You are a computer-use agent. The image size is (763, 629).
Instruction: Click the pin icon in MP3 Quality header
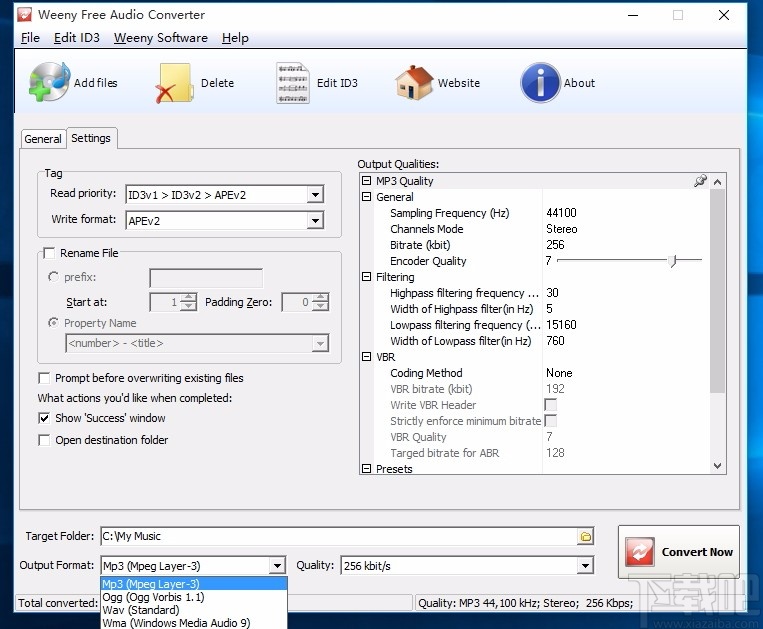(x=700, y=181)
